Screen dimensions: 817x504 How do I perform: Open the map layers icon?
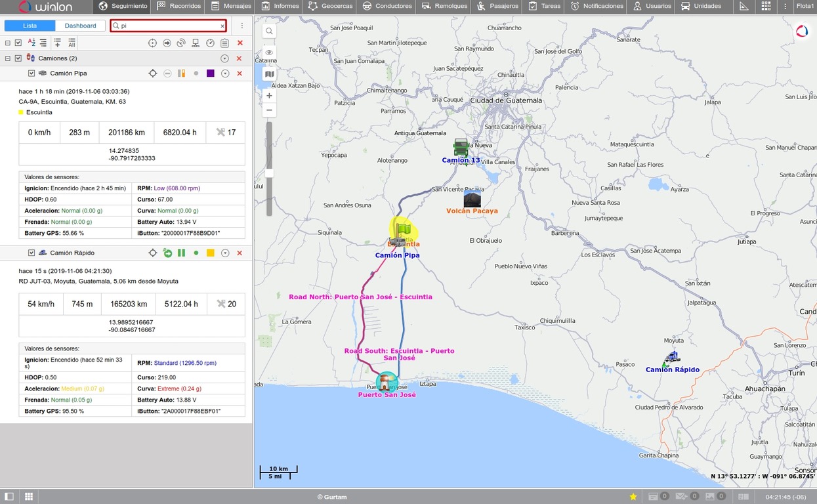click(270, 74)
